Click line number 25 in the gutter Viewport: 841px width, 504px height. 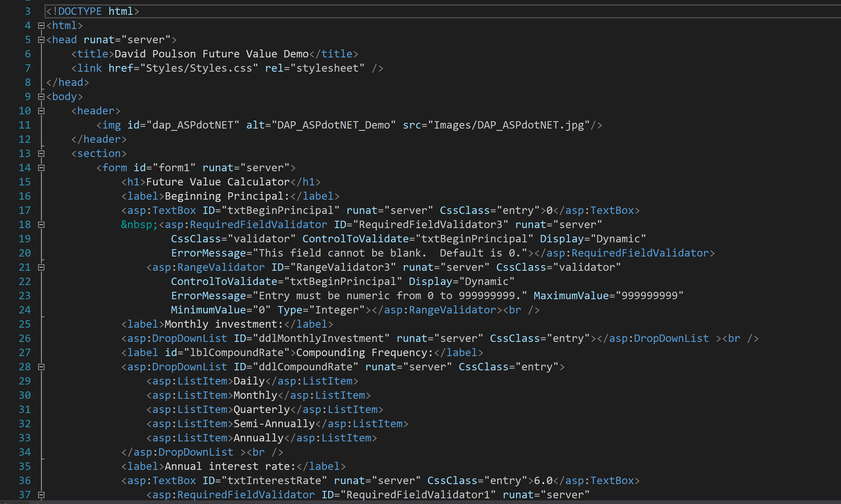point(24,324)
